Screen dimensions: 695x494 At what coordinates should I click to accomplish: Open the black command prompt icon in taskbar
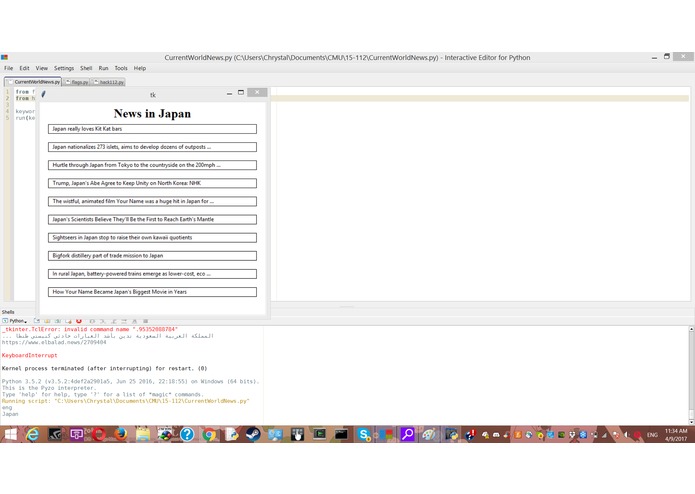pyautogui.click(x=341, y=435)
